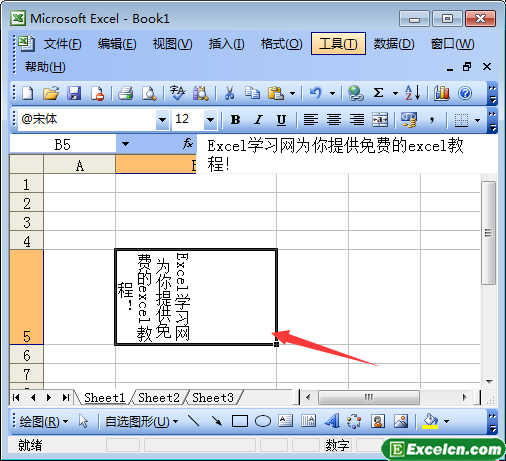Toggle Italic formatting

click(259, 119)
